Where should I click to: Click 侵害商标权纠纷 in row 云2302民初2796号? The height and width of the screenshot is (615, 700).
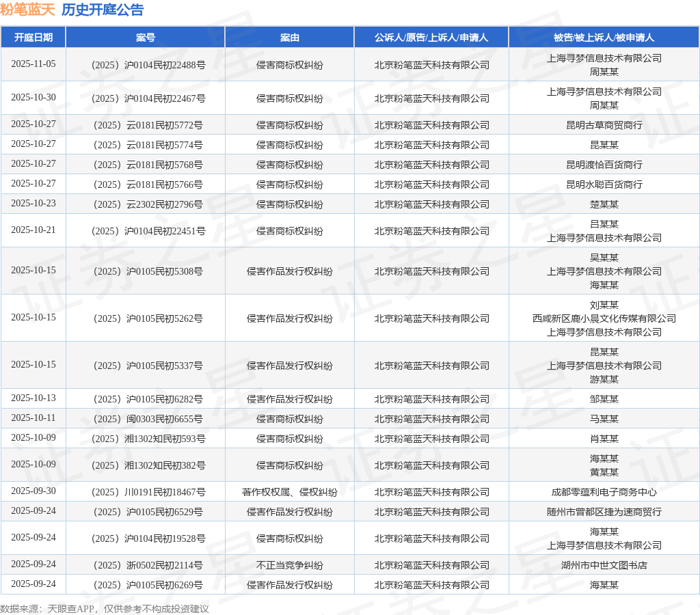click(290, 204)
